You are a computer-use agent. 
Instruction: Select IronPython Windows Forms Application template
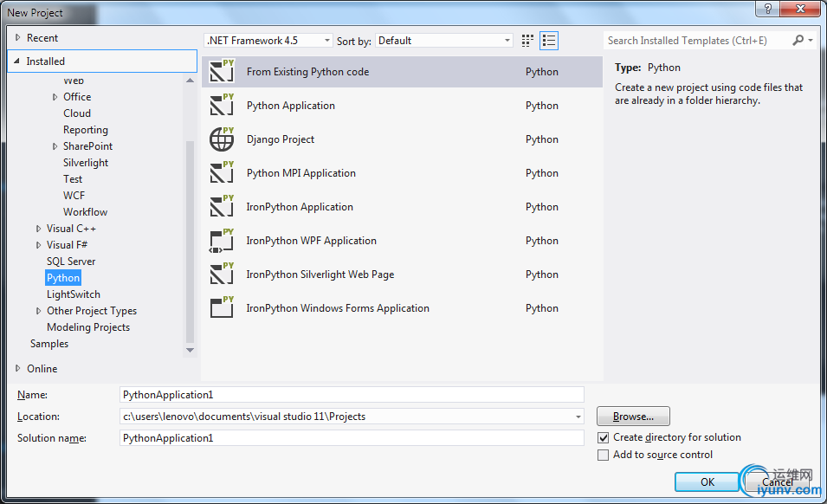[402, 308]
